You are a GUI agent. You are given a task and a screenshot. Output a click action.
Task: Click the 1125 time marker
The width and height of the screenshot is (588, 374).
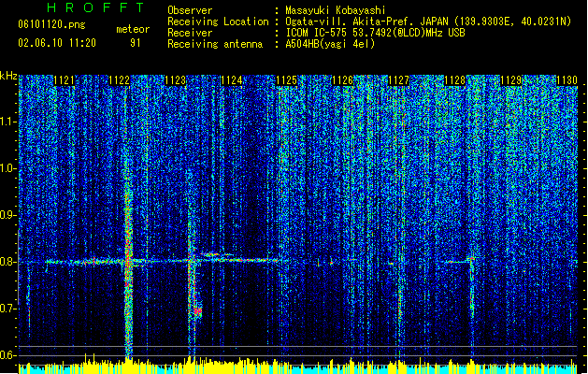tap(287, 80)
